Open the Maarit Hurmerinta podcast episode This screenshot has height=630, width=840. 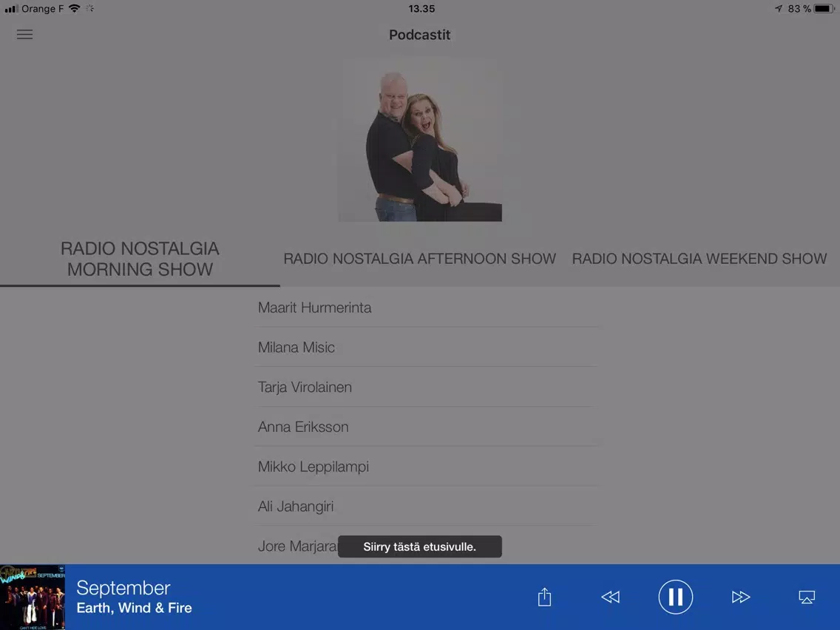pos(427,308)
